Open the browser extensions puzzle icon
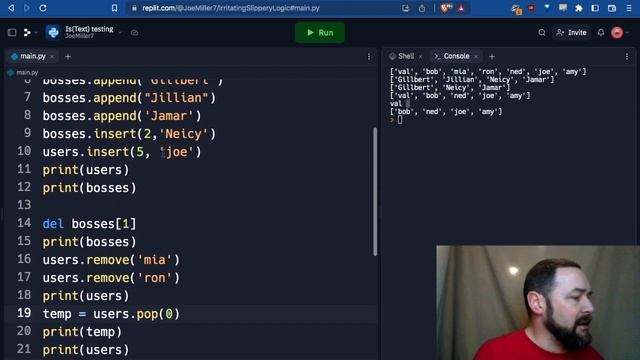This screenshot has height=360, width=640. click(x=579, y=8)
